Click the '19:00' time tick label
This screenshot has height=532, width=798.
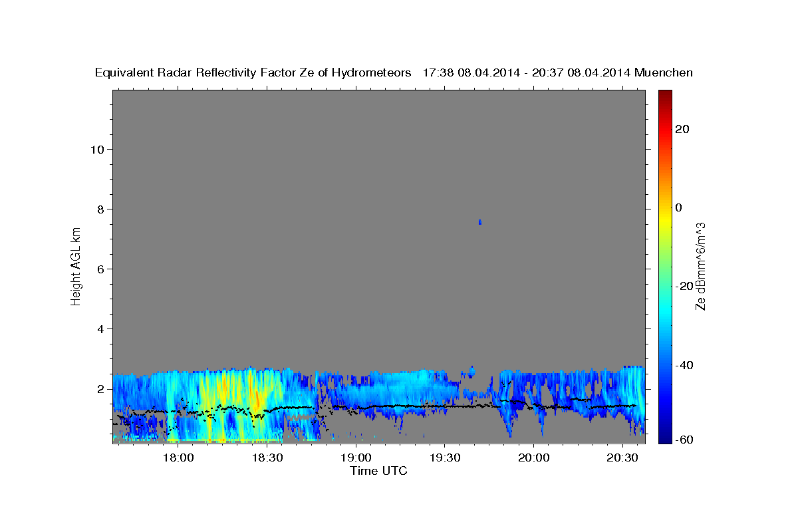tap(356, 458)
